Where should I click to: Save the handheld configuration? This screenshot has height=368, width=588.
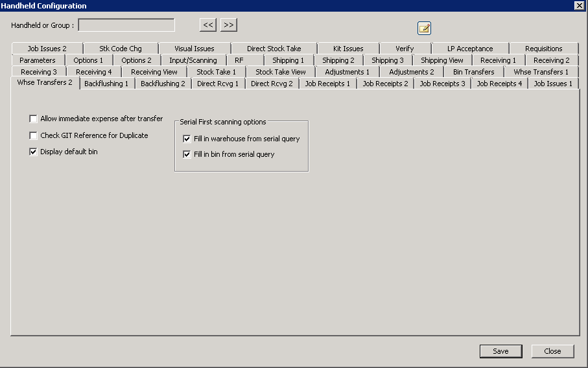click(500, 351)
